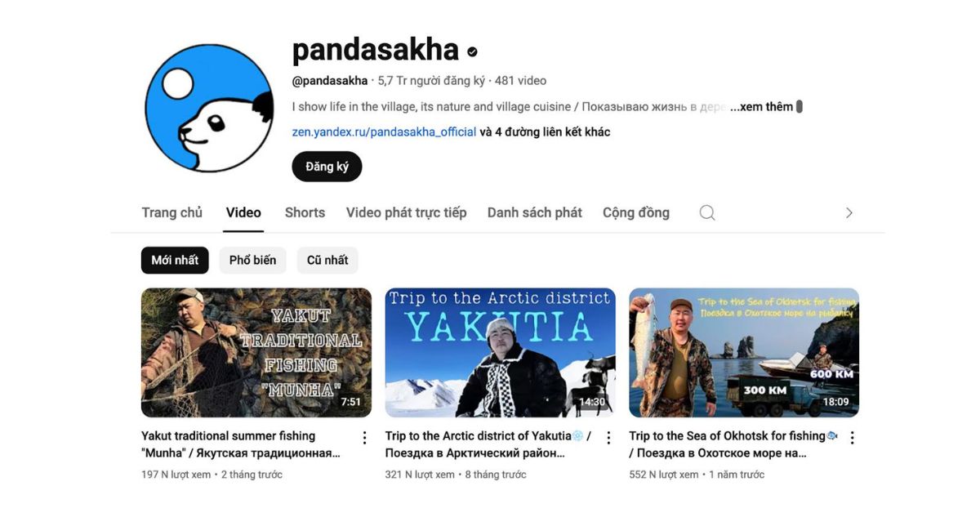Open the zen.yandex.ru/pandasakha_official link
980x513 pixels.
click(x=384, y=132)
